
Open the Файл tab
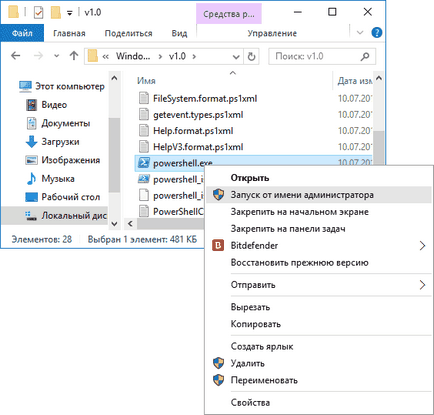(x=22, y=33)
